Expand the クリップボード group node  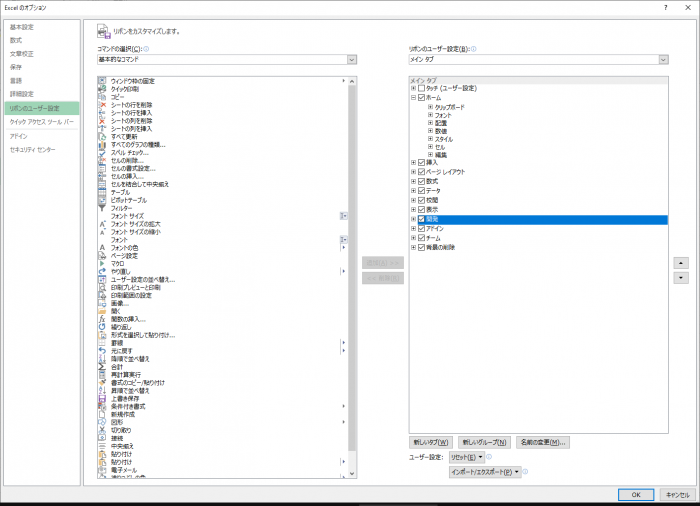[430, 107]
